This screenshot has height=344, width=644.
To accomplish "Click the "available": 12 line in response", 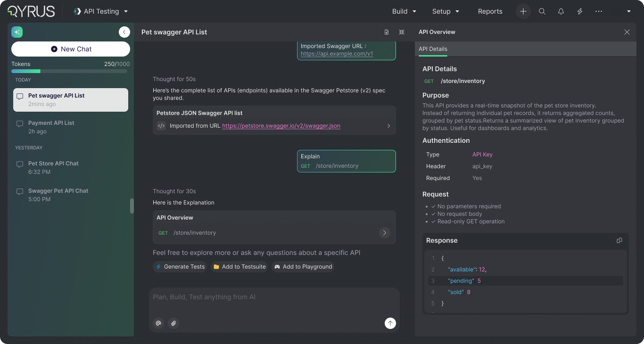I will tap(526, 270).
